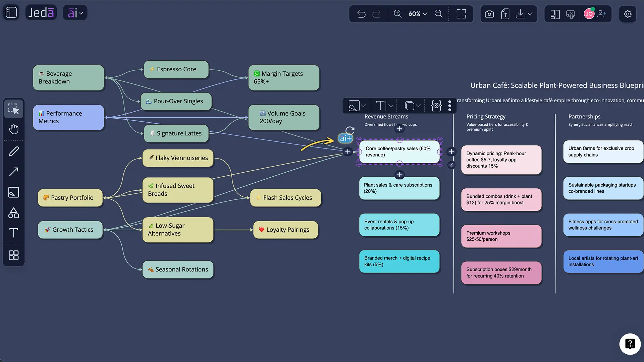Image resolution: width=644 pixels, height=362 pixels.
Task: Open the templates grid tool
Action: point(14,255)
